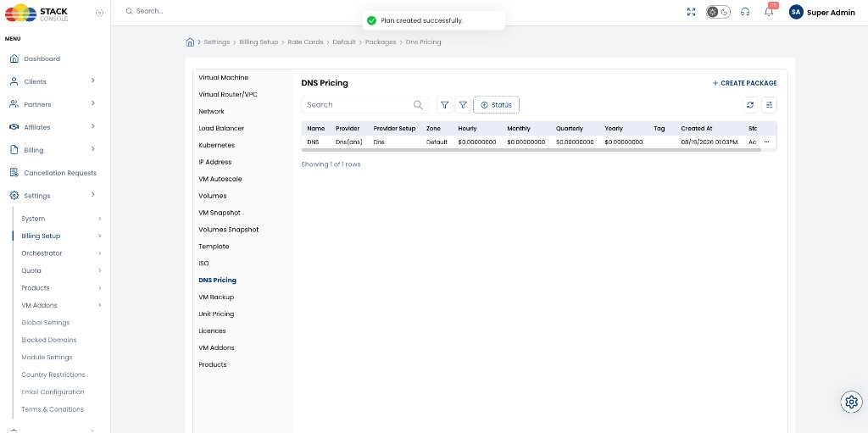868x433 pixels.
Task: Toggle fullscreen mode icon
Action: click(x=691, y=12)
